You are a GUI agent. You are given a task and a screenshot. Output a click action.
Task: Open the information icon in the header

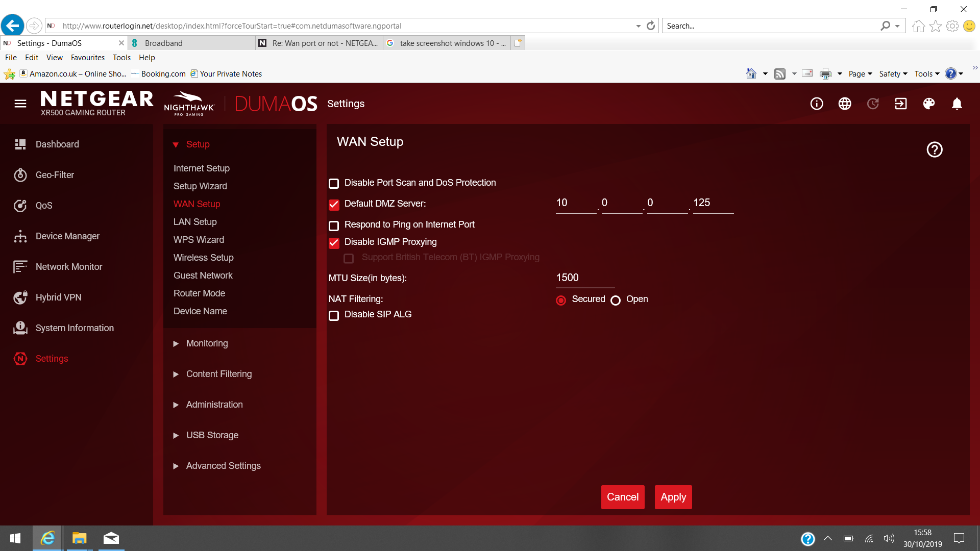click(816, 104)
